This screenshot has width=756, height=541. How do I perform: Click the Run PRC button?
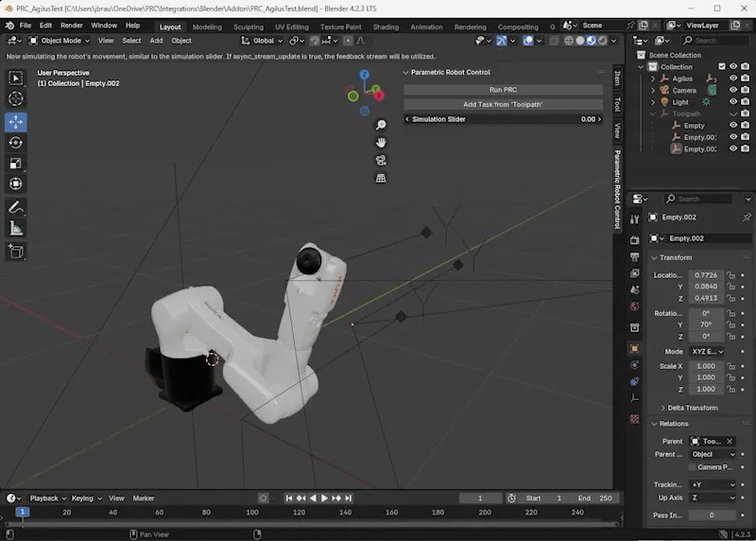(x=503, y=90)
